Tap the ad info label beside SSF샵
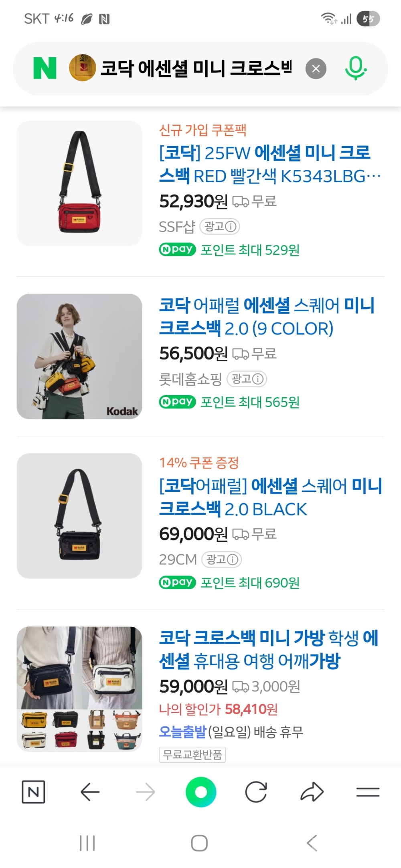401x868 pixels. tap(220, 227)
